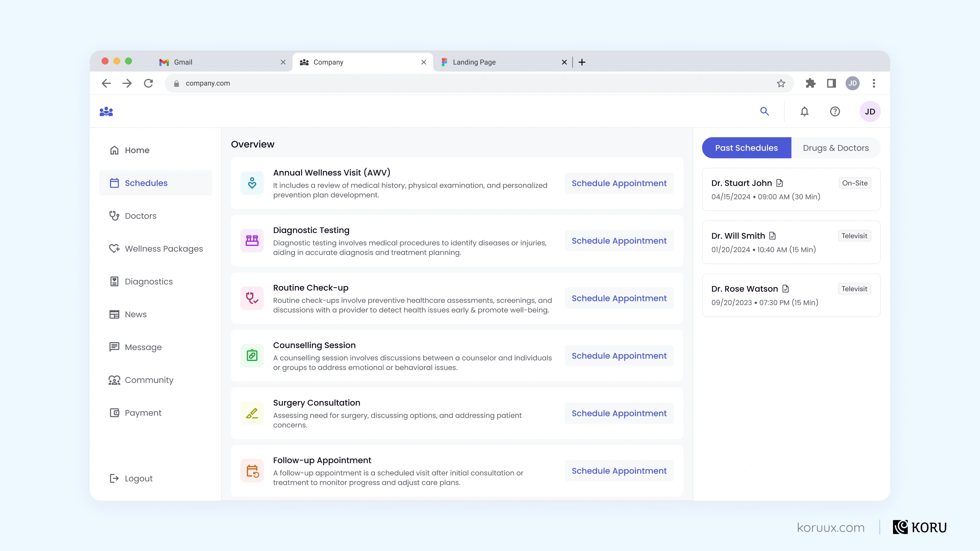Open Dr. Stuart John past schedule card
980x551 pixels.
pos(791,189)
